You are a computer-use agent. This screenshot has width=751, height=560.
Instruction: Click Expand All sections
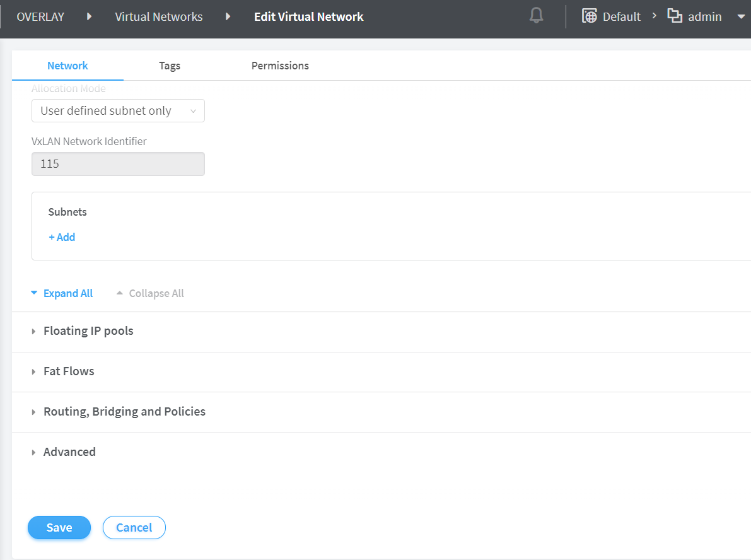tap(62, 293)
